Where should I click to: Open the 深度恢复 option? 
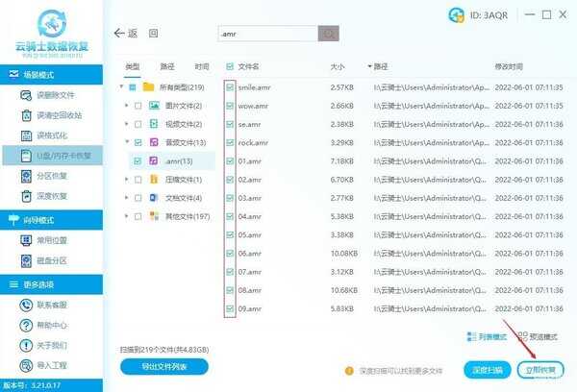pyautogui.click(x=44, y=196)
